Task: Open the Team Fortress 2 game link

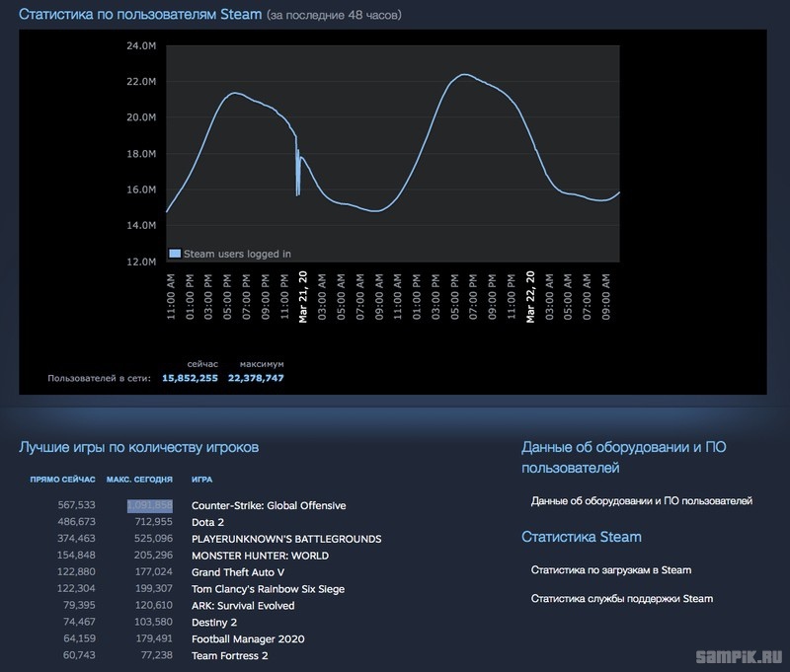Action: pyautogui.click(x=230, y=655)
